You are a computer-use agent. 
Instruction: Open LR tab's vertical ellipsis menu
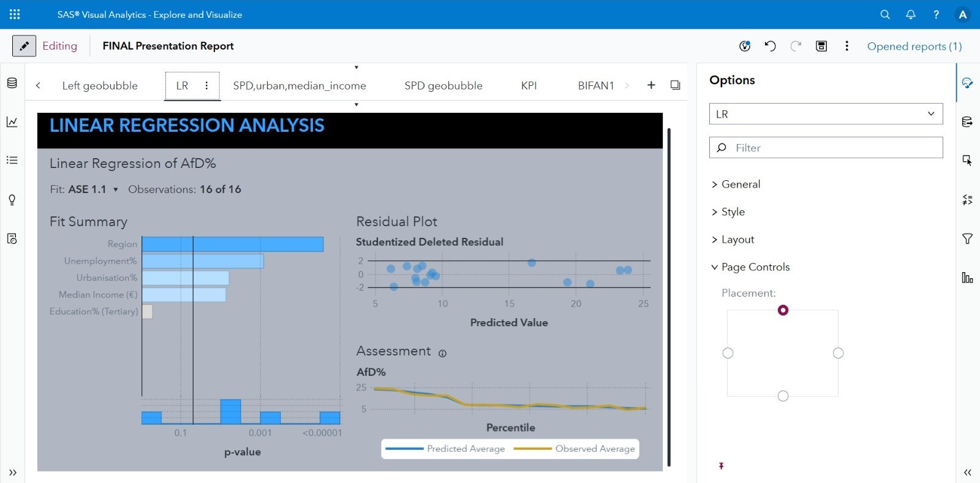point(206,86)
